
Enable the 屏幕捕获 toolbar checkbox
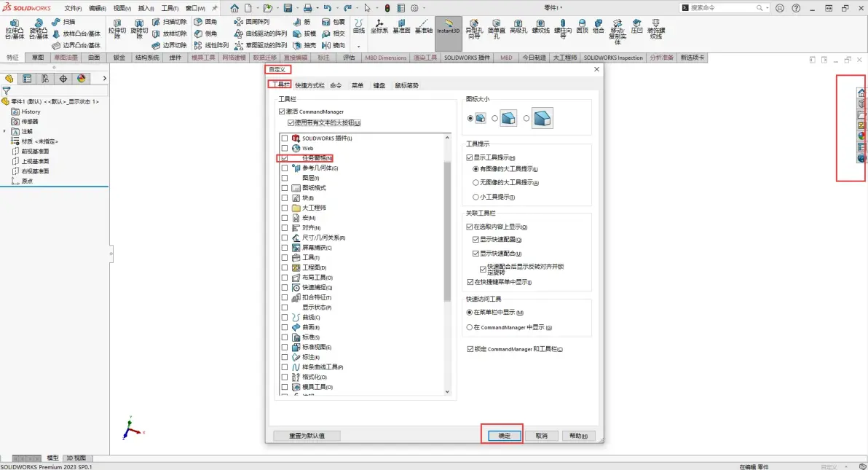coord(285,248)
